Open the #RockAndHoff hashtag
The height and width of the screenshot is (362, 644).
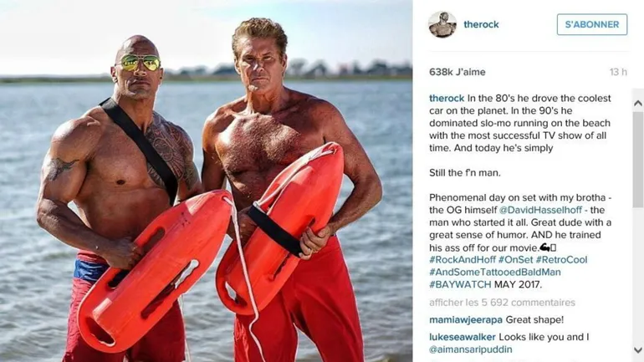[x=463, y=260]
